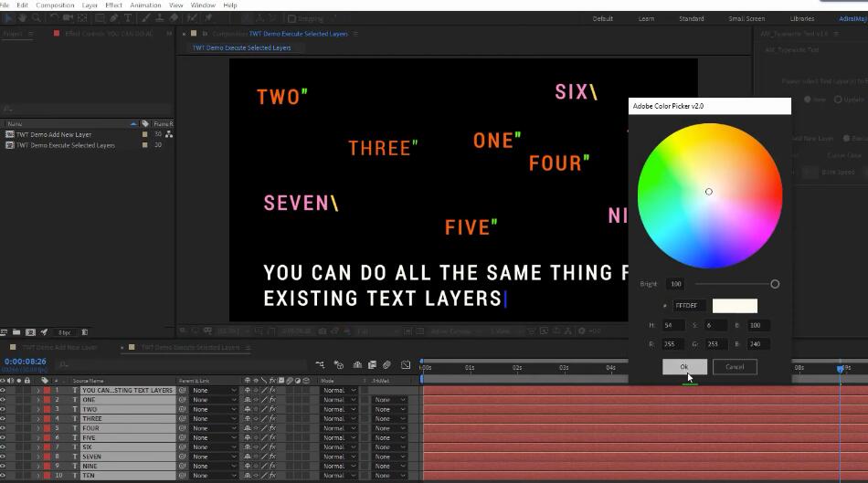Click the current timecode 0:00:08:26

click(26, 362)
